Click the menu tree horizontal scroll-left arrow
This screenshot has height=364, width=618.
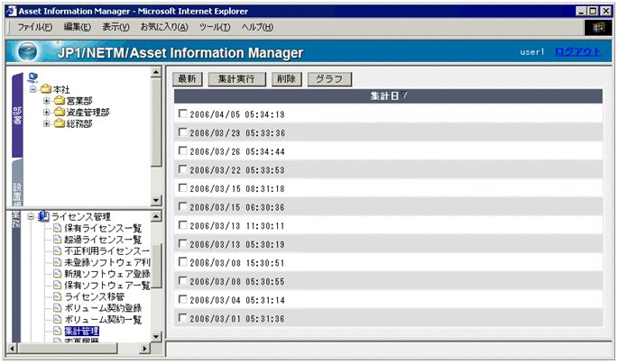(12, 349)
